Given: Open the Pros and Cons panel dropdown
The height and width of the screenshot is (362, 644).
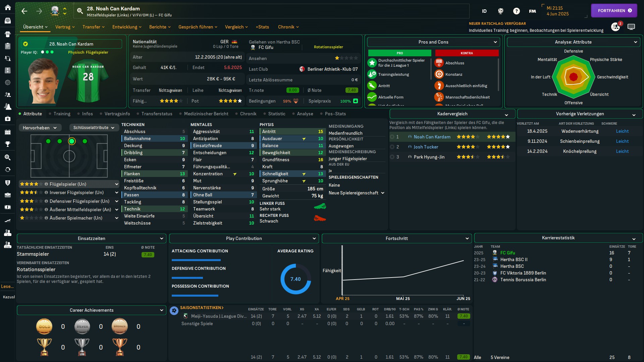Looking at the screenshot, I should 433,42.
